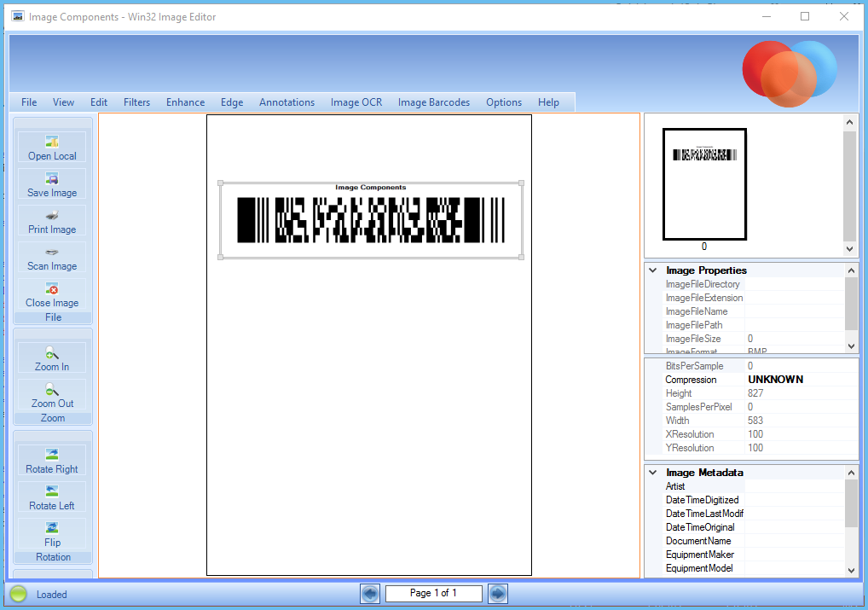Image resolution: width=868 pixels, height=610 pixels.
Task: Click Image Properties scroll-down arrow
Action: tap(852, 346)
